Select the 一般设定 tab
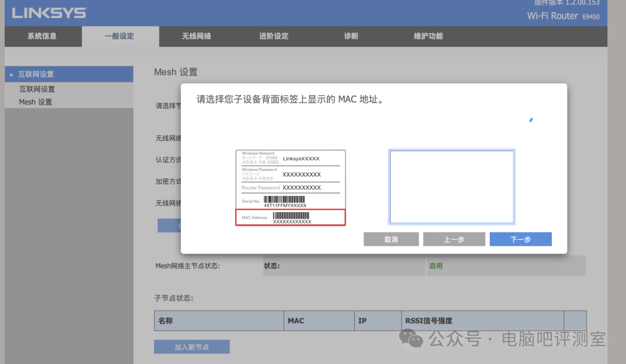 pos(119,37)
